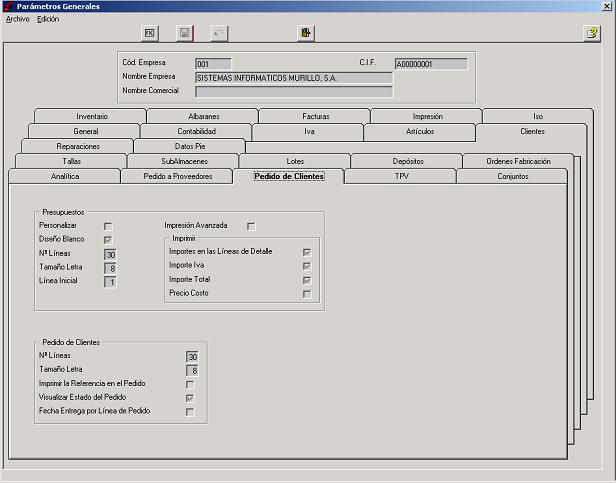Switch to the Albaranes tab
This screenshot has height=483, width=616.
204,116
